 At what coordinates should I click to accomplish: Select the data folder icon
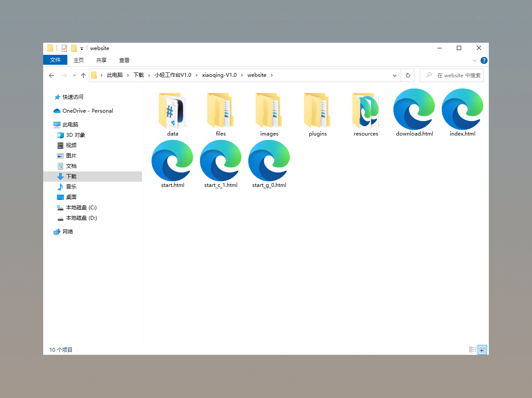tap(172, 110)
